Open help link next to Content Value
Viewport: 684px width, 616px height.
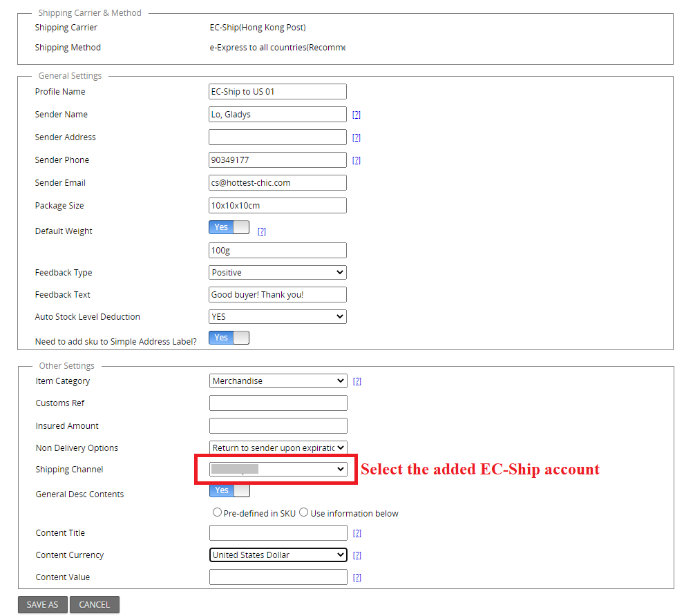[357, 577]
